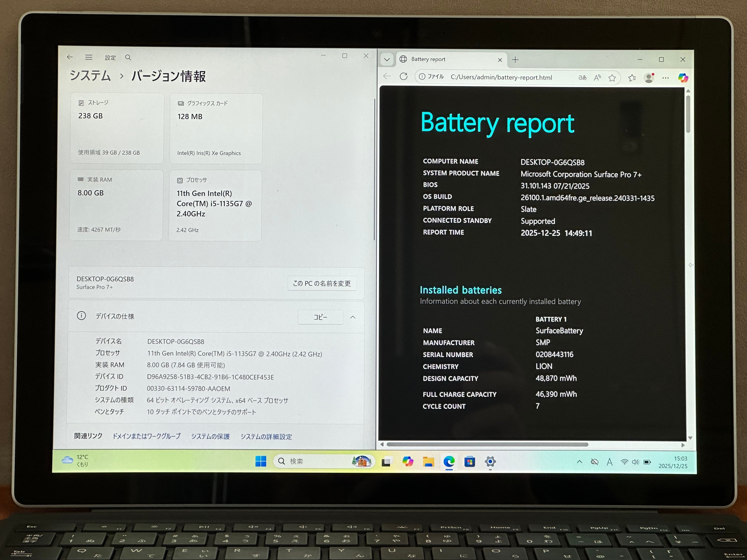Click the Windows Start button
This screenshot has width=747, height=560.
click(x=261, y=461)
